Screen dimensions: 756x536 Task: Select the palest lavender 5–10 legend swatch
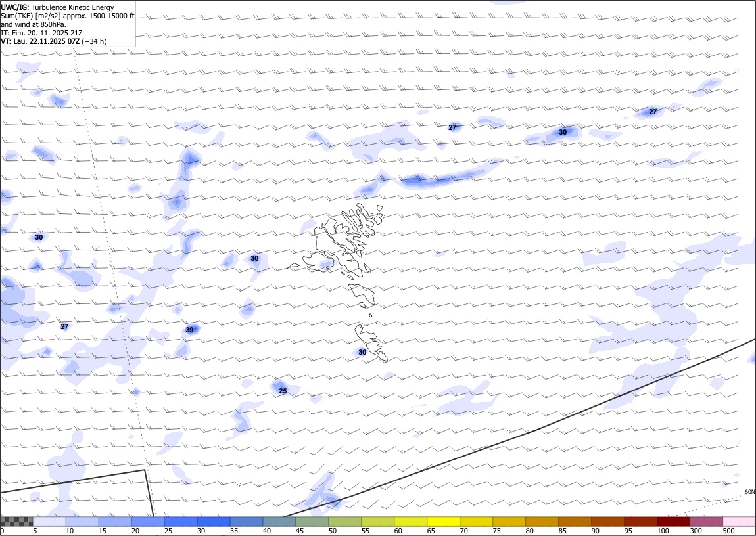(x=49, y=522)
